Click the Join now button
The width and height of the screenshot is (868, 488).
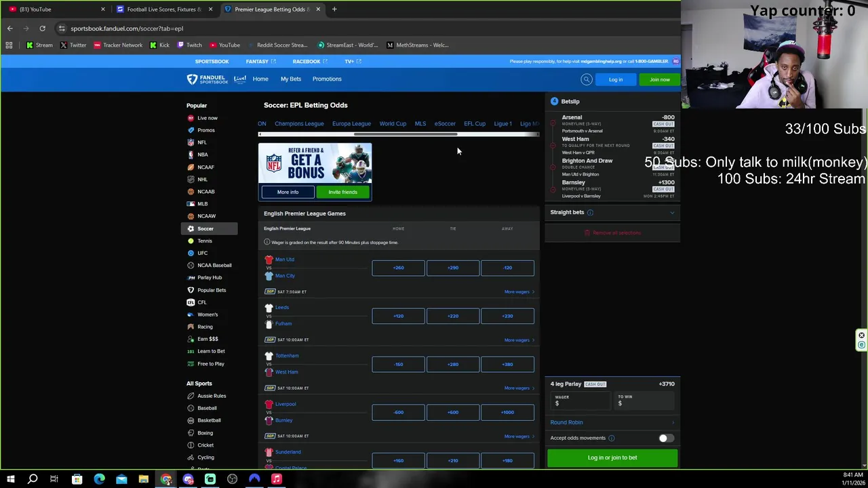(x=659, y=80)
